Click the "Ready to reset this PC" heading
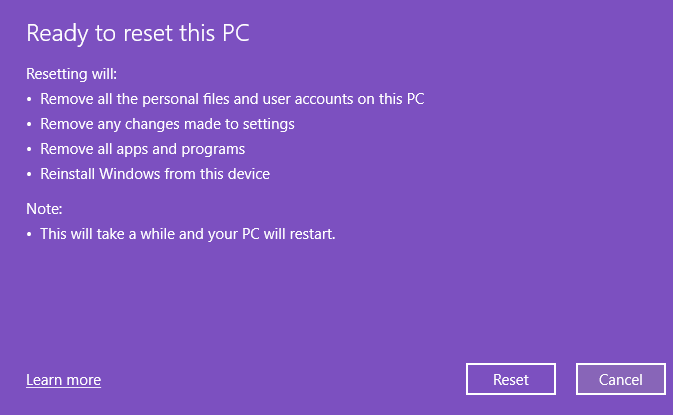Viewport: 673px width, 415px height. pyautogui.click(x=137, y=33)
